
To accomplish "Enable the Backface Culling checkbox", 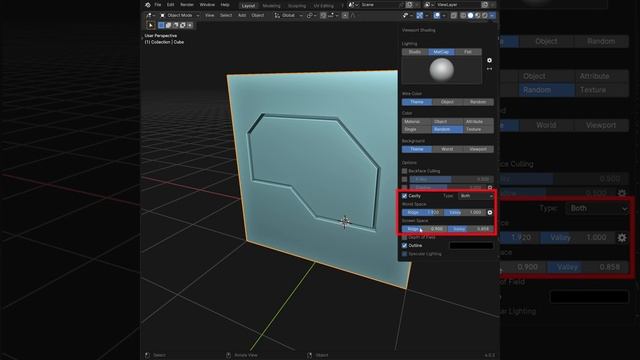I will 404,171.
